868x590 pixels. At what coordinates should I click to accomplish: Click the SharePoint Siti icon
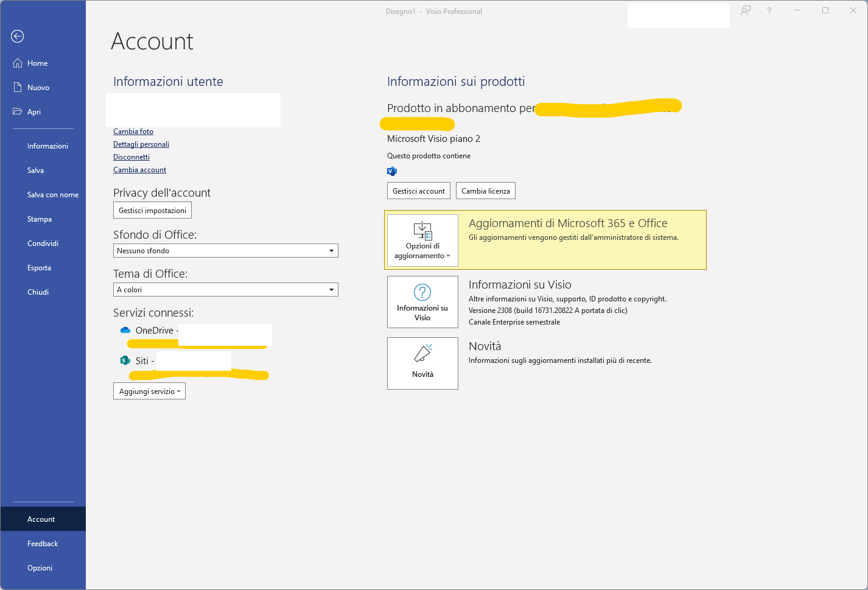point(125,360)
